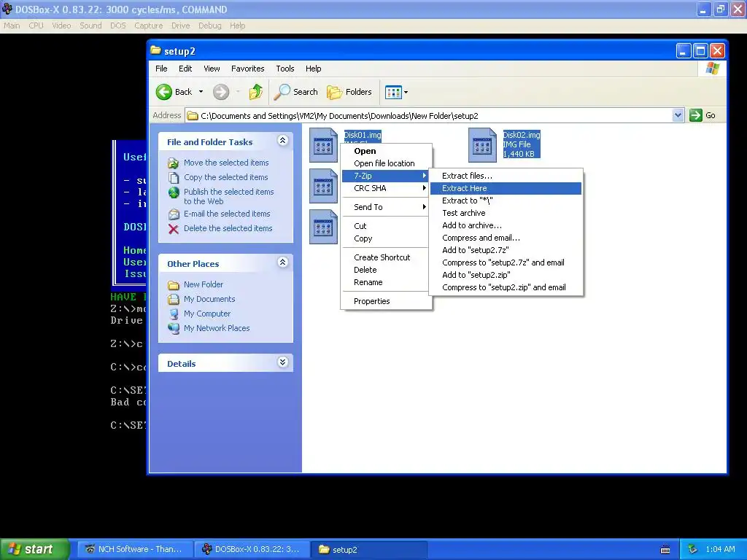This screenshot has height=560, width=747.
Task: Choose Add to archive... option
Action: [x=506, y=225]
